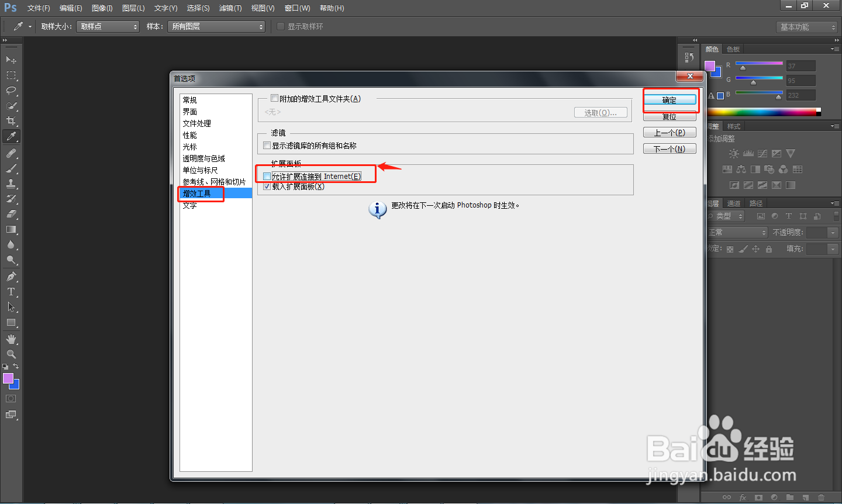Enable 附加的增效工具文件夹 checkbox
This screenshot has height=504, width=842.
(x=275, y=99)
